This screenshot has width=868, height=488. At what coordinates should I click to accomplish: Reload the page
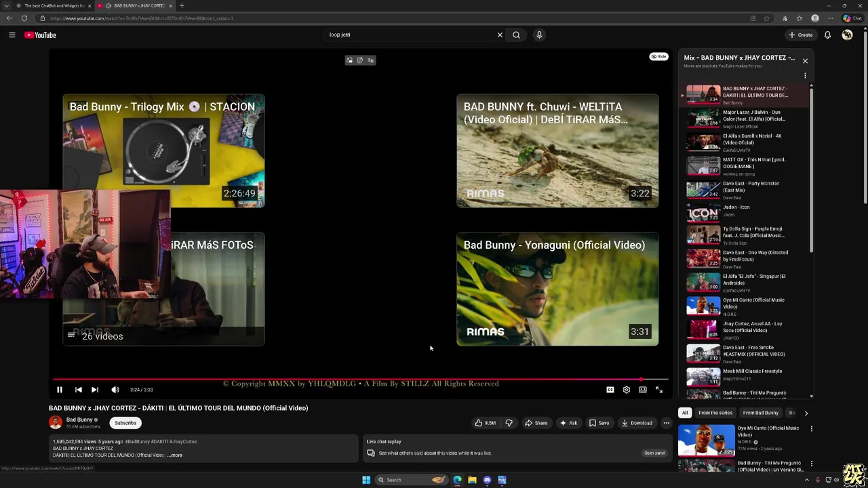coord(25,18)
